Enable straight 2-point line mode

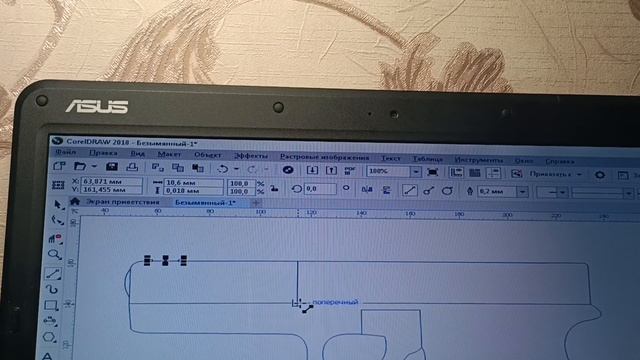pyautogui.click(x=409, y=190)
